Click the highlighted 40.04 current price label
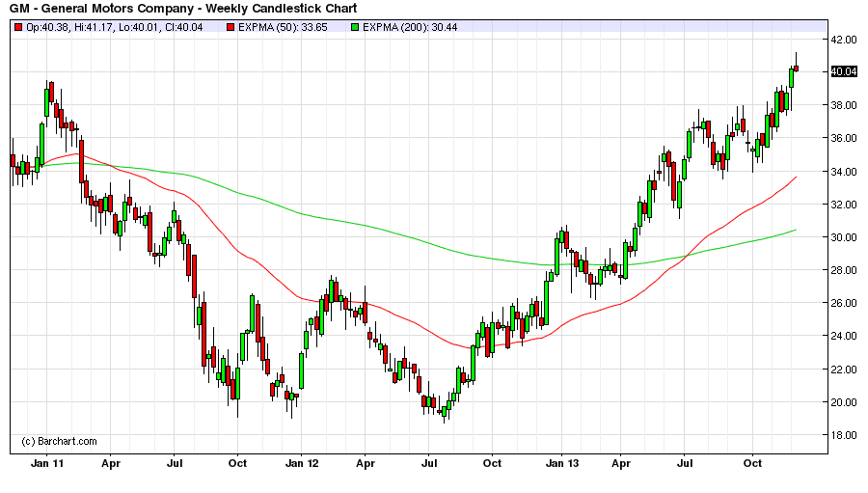The image size is (868, 493). coord(844,71)
